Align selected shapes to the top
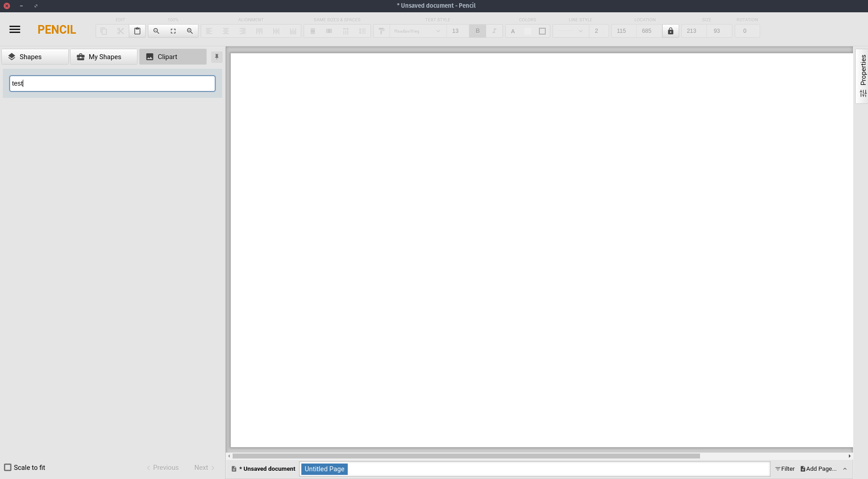 click(x=259, y=31)
